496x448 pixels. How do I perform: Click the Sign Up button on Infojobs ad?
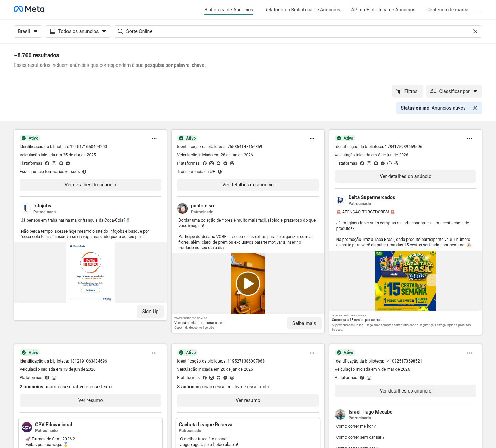click(x=150, y=312)
